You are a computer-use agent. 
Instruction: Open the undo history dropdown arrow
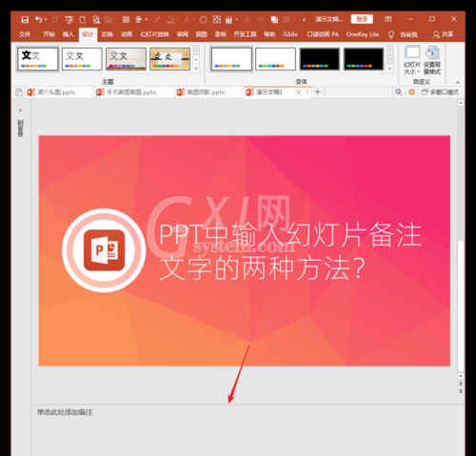point(46,20)
